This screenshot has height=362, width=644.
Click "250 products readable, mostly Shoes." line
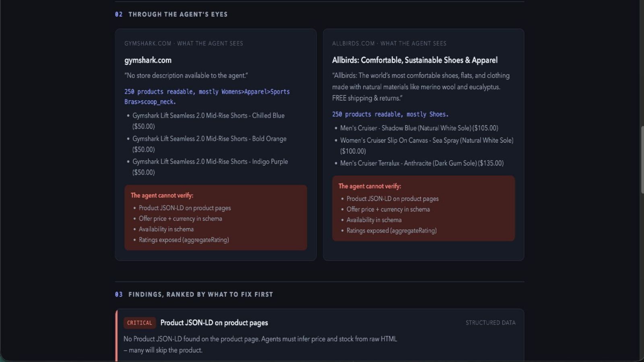pos(390,114)
